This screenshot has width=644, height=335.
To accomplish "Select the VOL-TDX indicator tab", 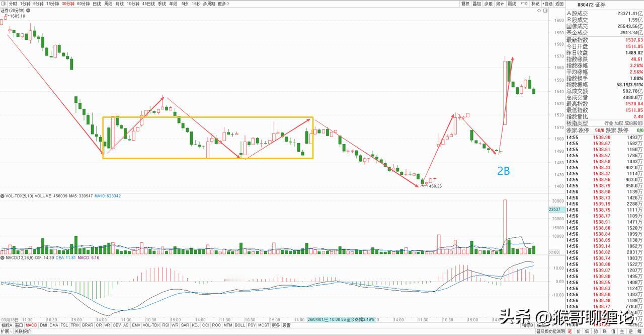I will click(x=151, y=325).
